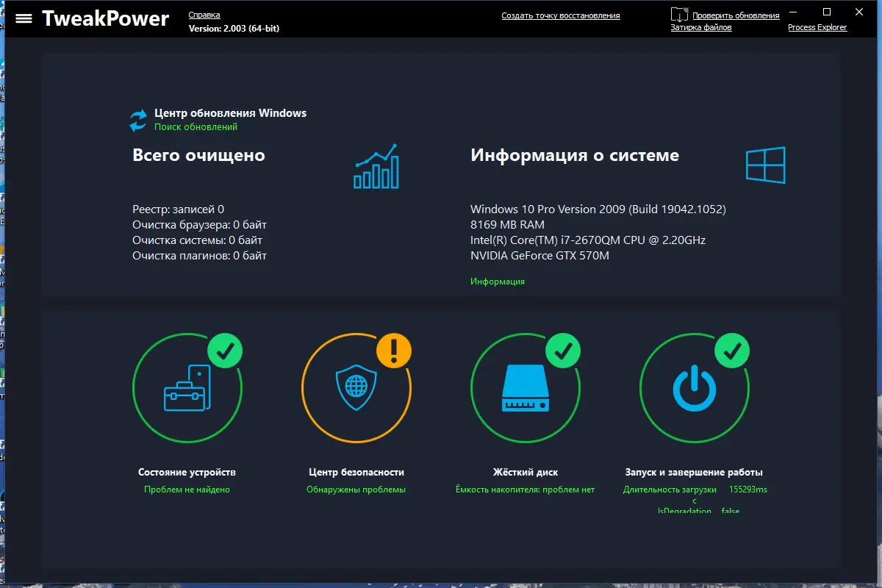Click Центр обновления Windows heading
Screen dimensions: 882x588
(230, 113)
